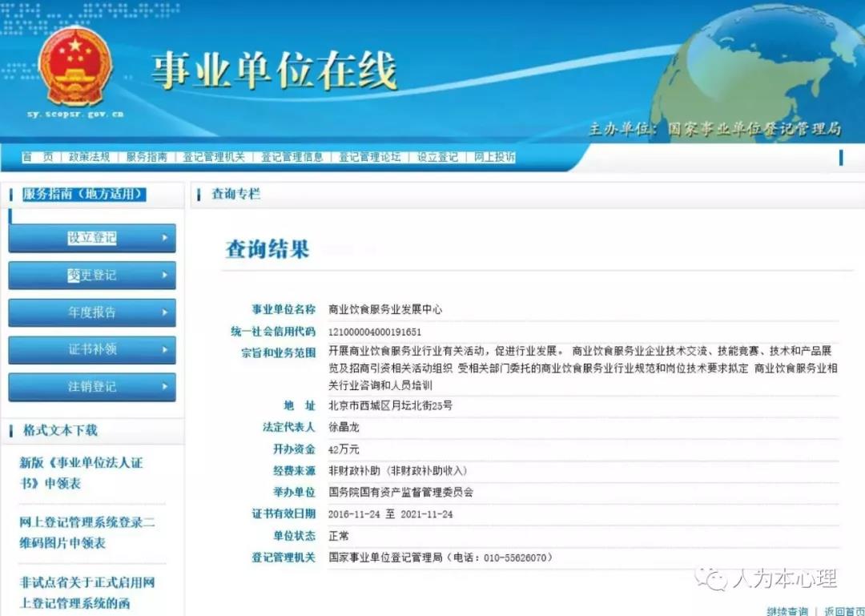Screen dimensions: 865x616
Task: Expand arrow on 年度报告 button
Action: [164, 312]
